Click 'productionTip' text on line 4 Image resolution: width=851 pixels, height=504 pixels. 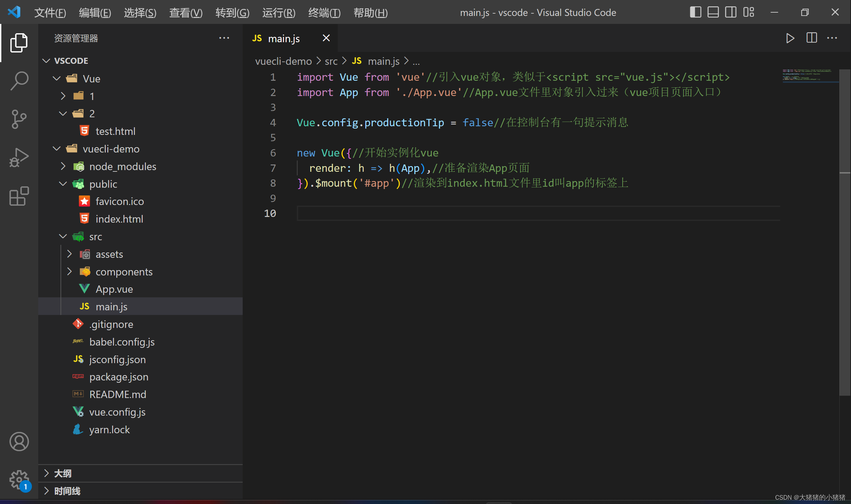click(404, 123)
